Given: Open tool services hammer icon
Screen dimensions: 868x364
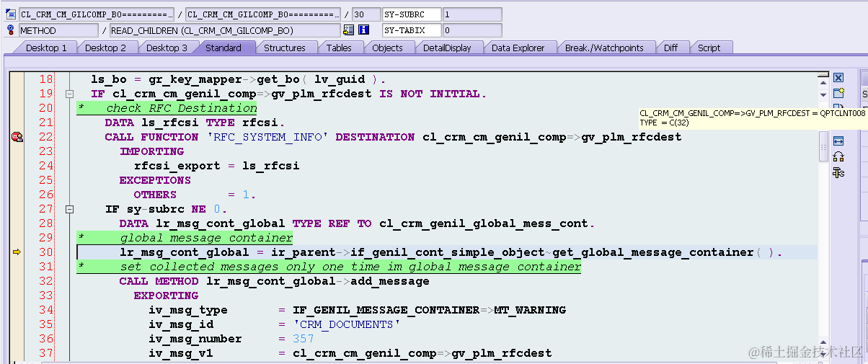Looking at the screenshot, I should tap(838, 172).
